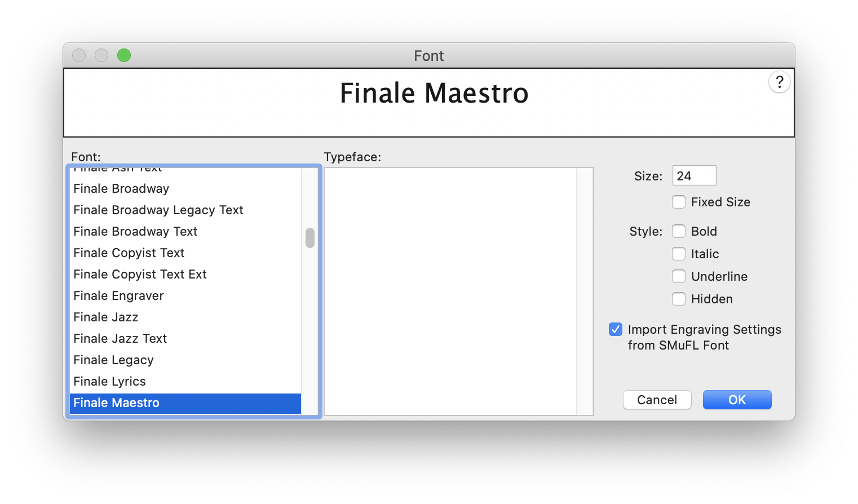Select Finale Broadway Legacy Text font
Viewport: 858px width, 504px height.
pyautogui.click(x=158, y=210)
